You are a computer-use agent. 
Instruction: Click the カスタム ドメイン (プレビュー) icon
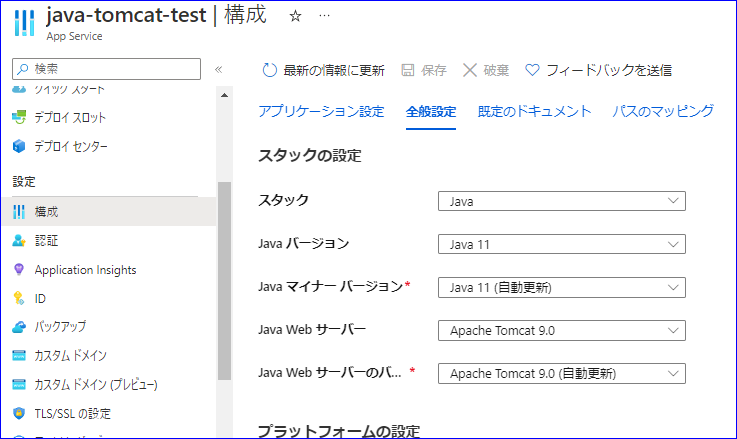click(19, 384)
